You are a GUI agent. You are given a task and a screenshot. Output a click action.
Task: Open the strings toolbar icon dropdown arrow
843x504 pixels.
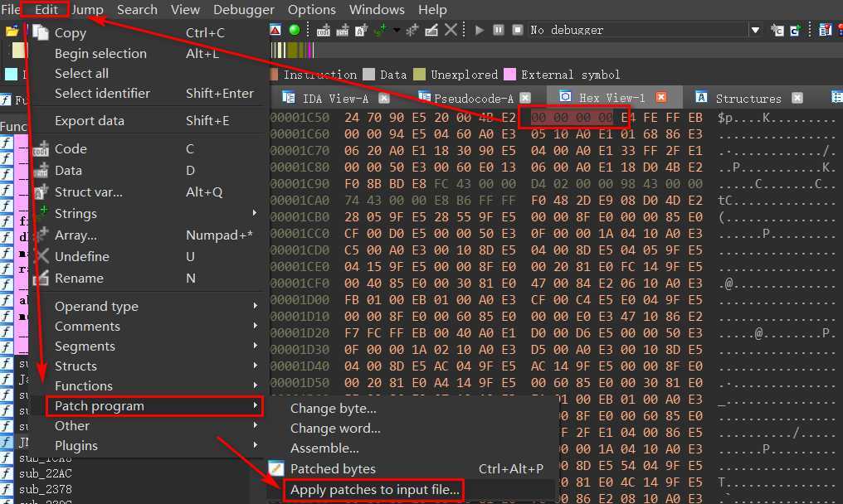397,30
